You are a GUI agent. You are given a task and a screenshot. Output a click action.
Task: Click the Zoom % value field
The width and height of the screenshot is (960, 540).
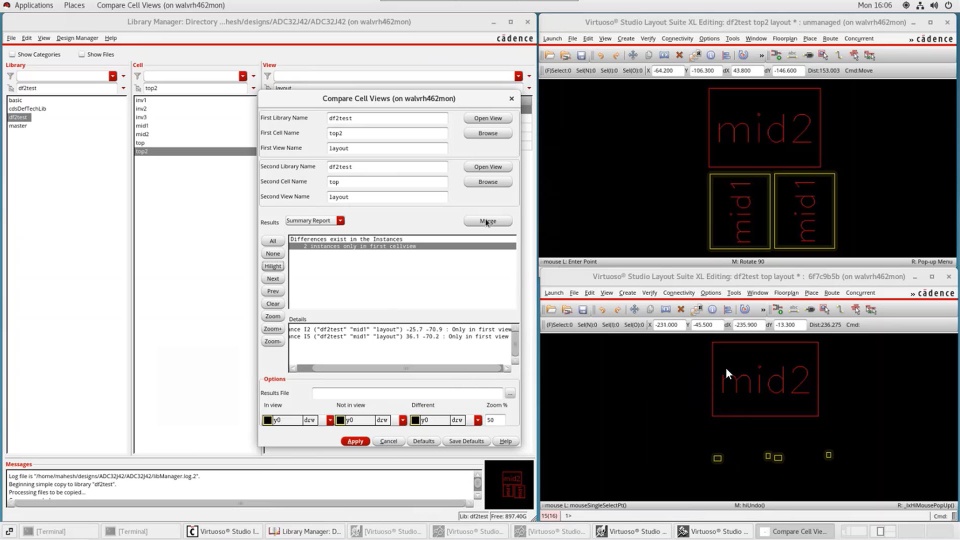pos(495,420)
